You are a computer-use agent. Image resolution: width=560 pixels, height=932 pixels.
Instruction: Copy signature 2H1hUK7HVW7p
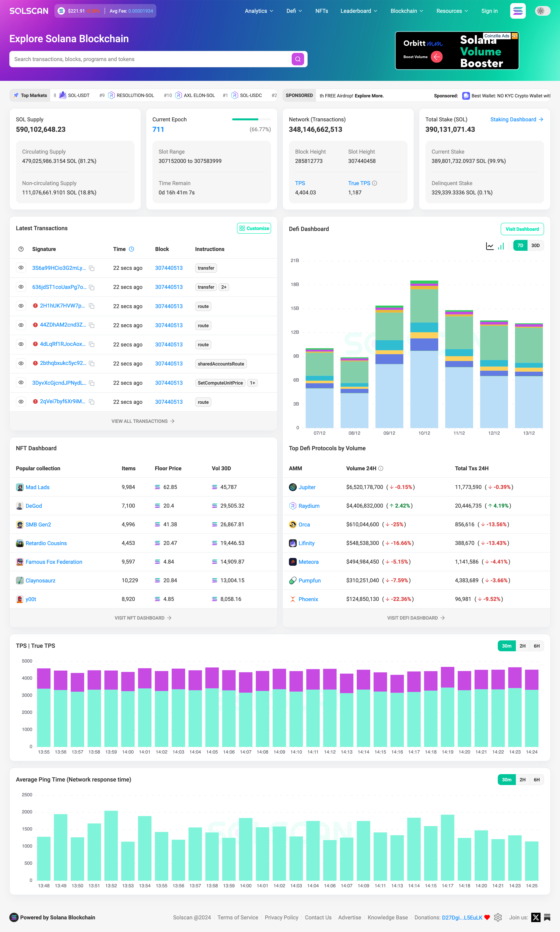click(92, 306)
